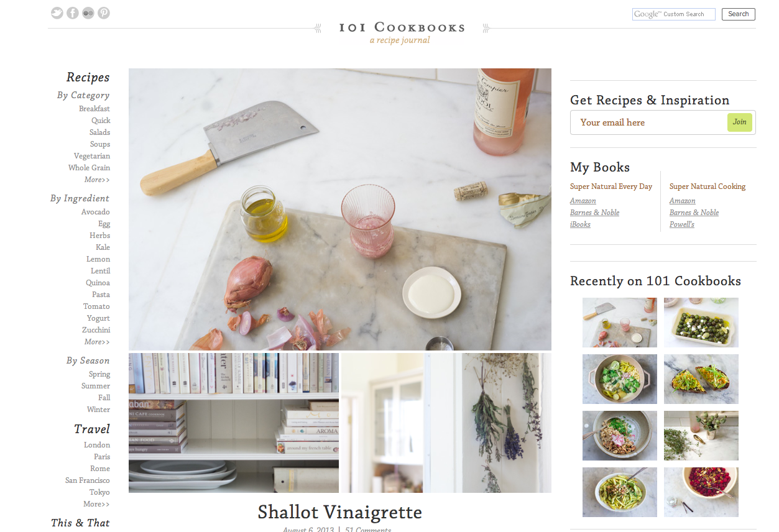
Task: Expand More>> under By Category
Action: point(97,180)
